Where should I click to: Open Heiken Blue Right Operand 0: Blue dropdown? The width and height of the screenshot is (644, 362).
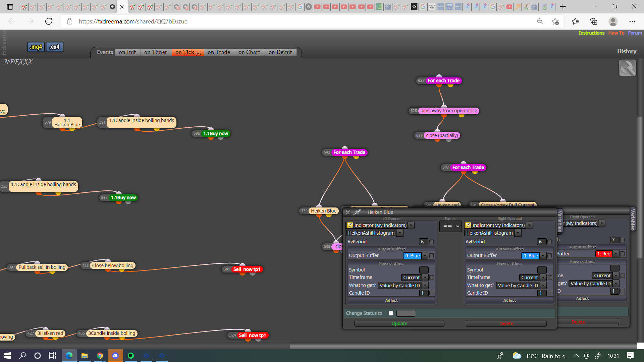pyautogui.click(x=543, y=256)
